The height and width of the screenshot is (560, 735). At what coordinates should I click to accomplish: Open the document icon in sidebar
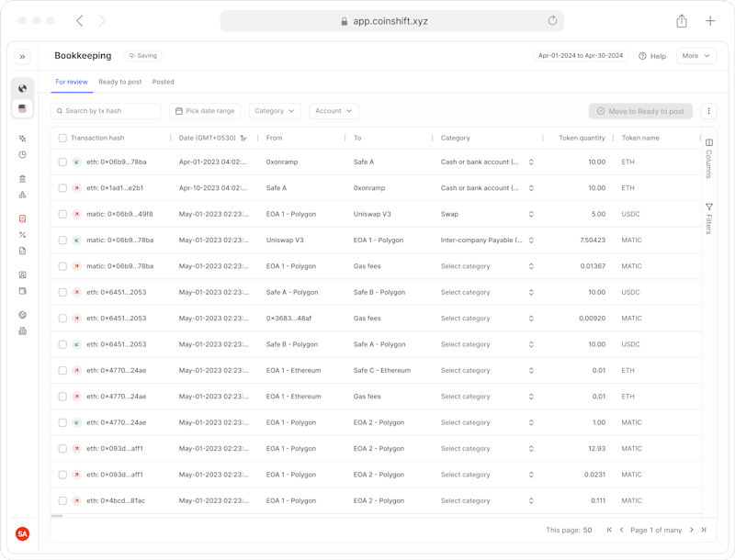[22, 251]
